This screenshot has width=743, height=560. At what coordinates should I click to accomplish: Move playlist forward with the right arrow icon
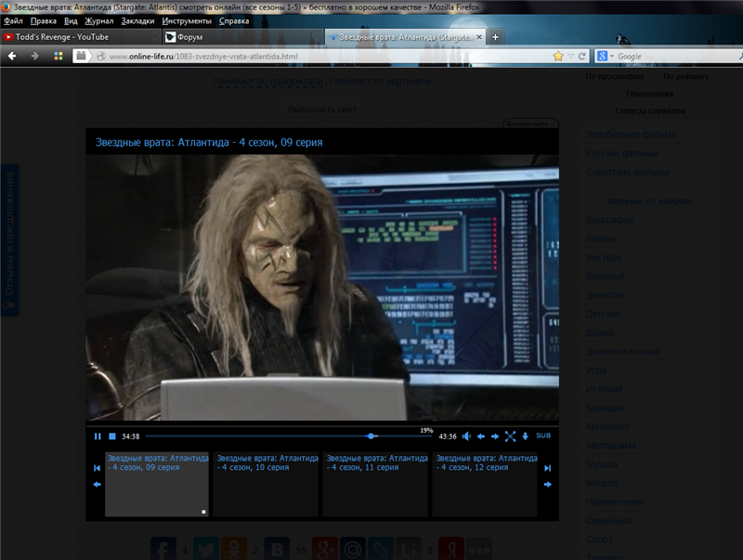(x=548, y=484)
